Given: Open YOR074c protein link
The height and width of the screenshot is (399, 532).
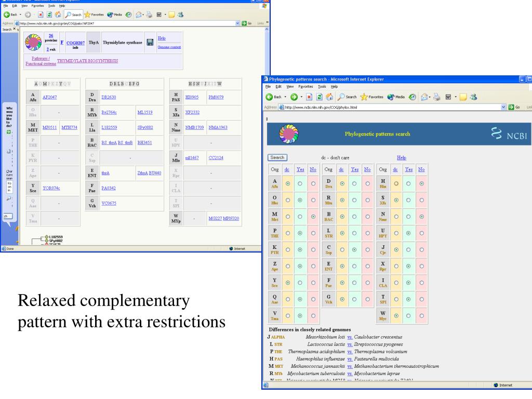Looking at the screenshot, I should point(51,188).
